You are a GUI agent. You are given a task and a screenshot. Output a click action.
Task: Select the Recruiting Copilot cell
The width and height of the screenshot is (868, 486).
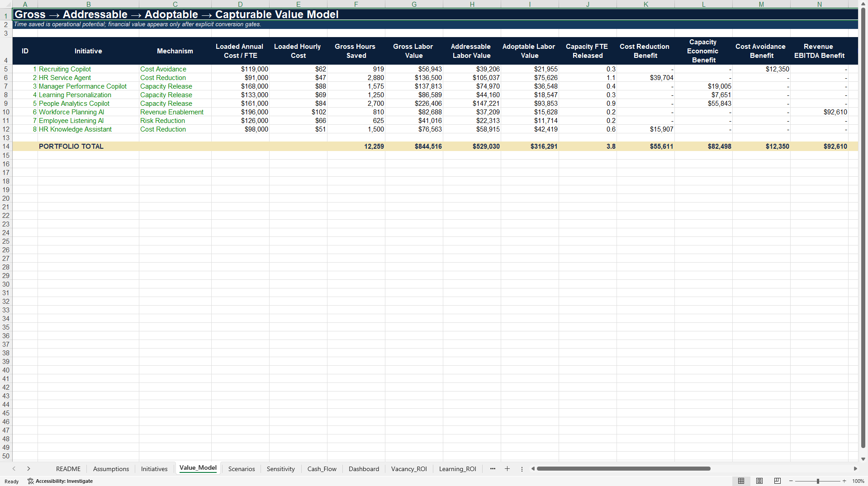(88, 69)
